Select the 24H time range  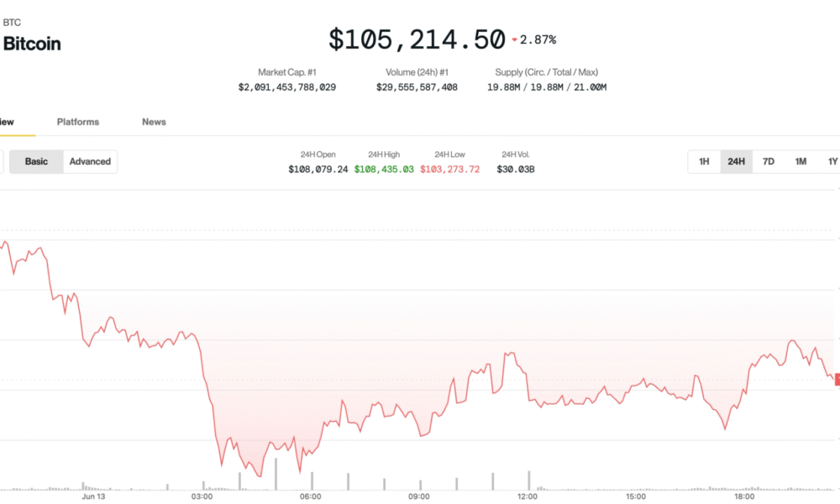point(736,162)
